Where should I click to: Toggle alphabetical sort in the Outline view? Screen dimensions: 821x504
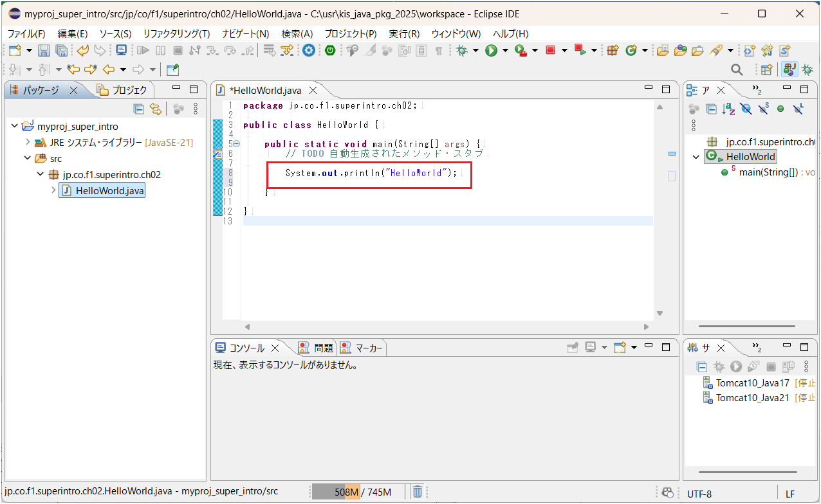[x=728, y=109]
